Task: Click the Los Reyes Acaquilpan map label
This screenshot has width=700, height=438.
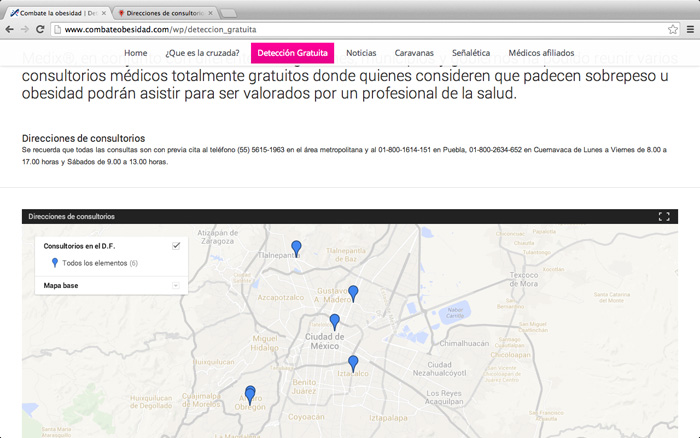Action: point(444,397)
